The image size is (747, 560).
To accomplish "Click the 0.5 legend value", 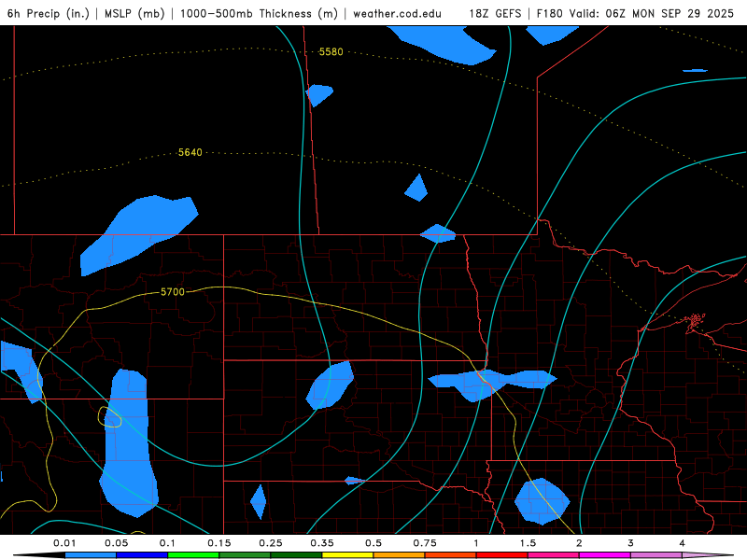I will 373,543.
